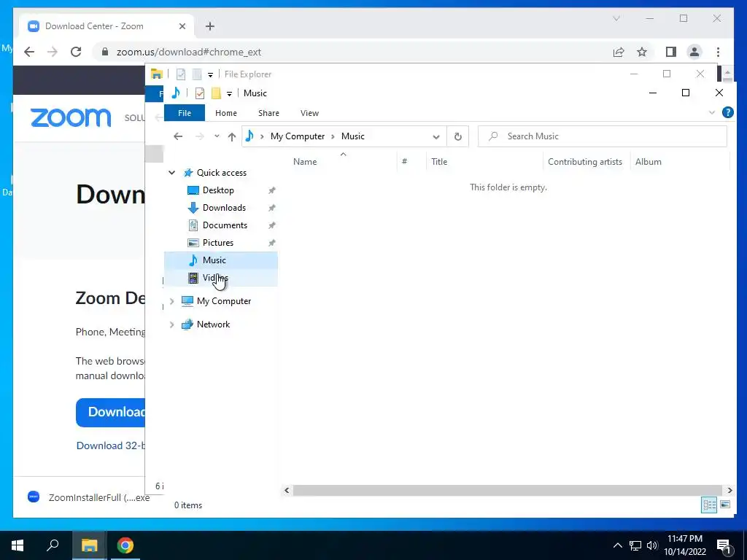Click the Zoom logo on webpage

pos(71,117)
